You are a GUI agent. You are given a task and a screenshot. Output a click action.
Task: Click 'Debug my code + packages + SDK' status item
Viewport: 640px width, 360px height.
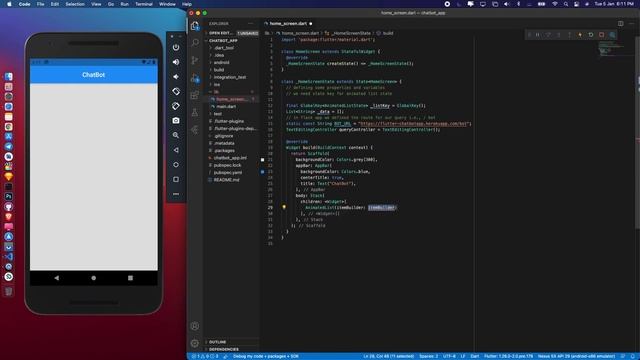coord(266,356)
